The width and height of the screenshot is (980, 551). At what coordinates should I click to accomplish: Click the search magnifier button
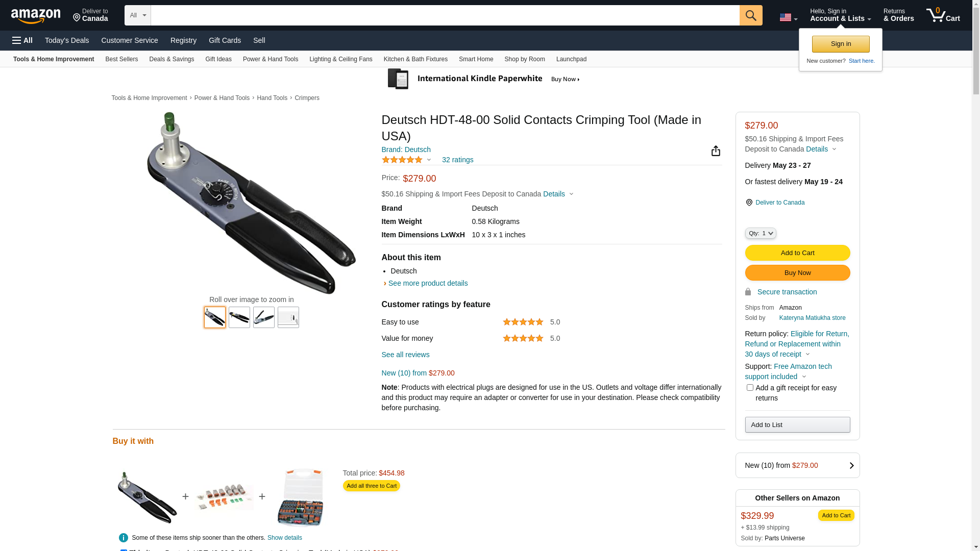pyautogui.click(x=751, y=15)
